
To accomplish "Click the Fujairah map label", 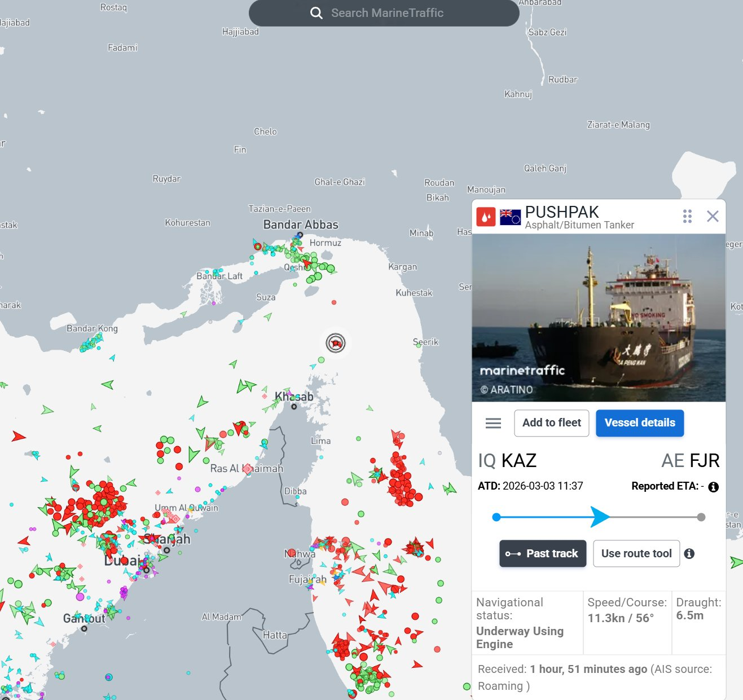I will [x=307, y=579].
